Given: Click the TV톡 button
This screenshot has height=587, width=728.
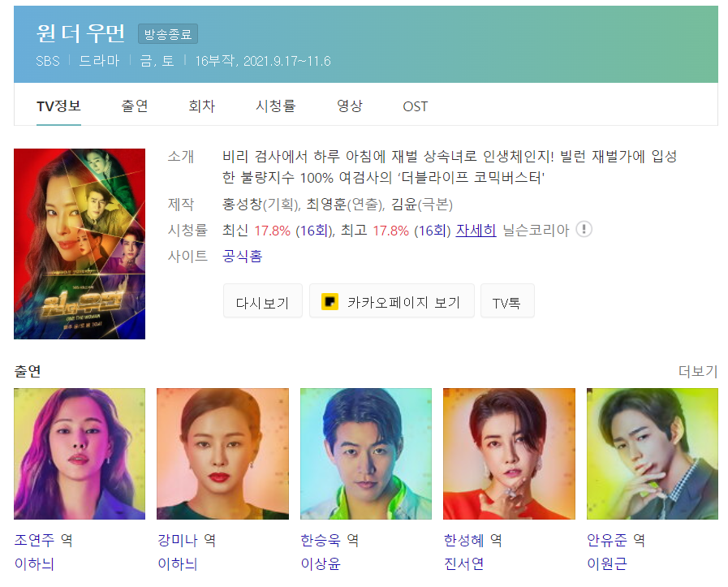Looking at the screenshot, I should 507,301.
